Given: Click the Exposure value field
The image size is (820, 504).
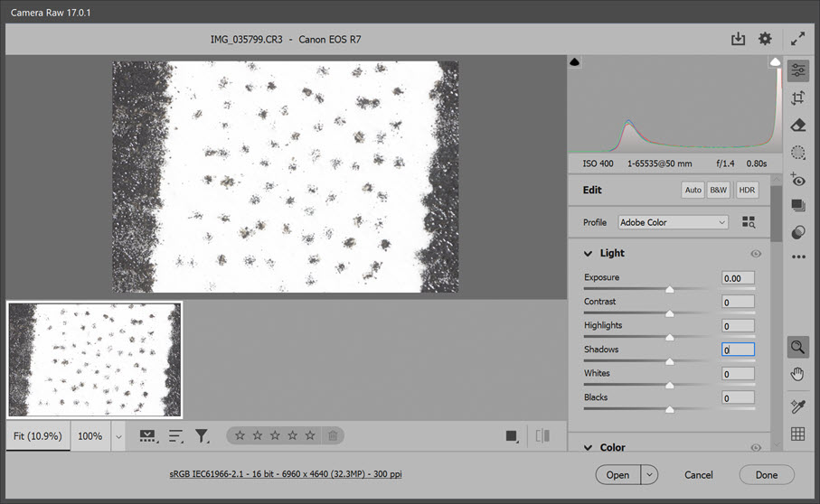Looking at the screenshot, I should click(738, 278).
